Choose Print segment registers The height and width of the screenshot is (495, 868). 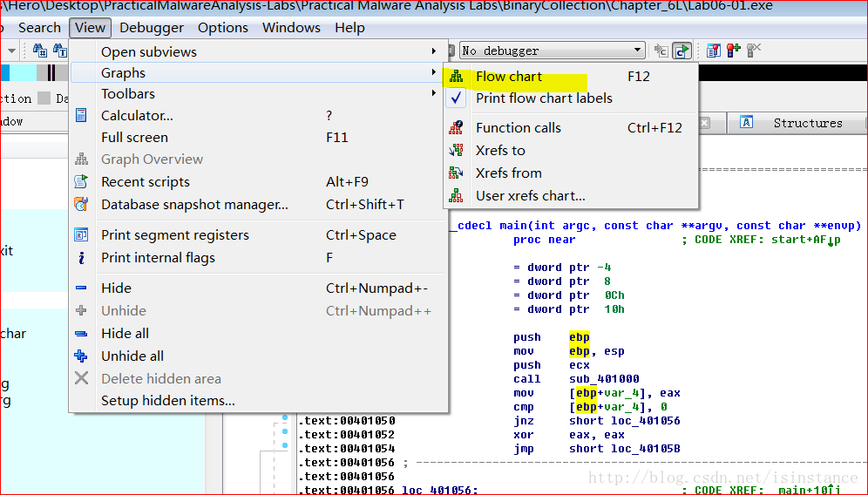[259, 235]
